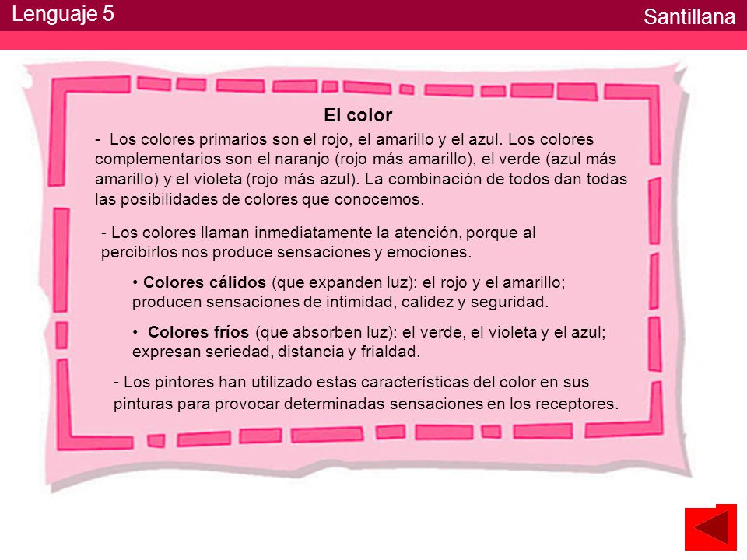Viewport: 747px width, 560px height.
Task: Click the sentence 'Los colores llaman inmediatamente'
Action: (318, 243)
